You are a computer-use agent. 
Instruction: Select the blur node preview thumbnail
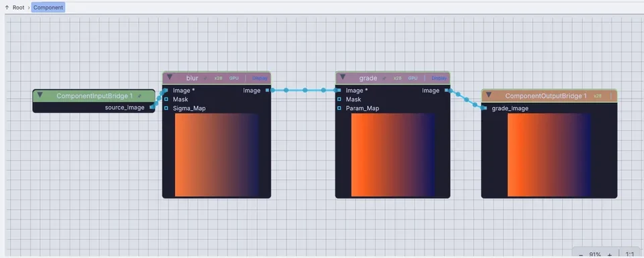tap(217, 155)
